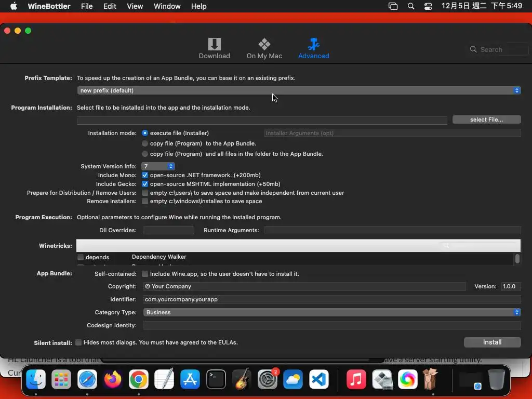Launch Firefox from the Dock
The width and height of the screenshot is (532, 399).
tap(113, 379)
